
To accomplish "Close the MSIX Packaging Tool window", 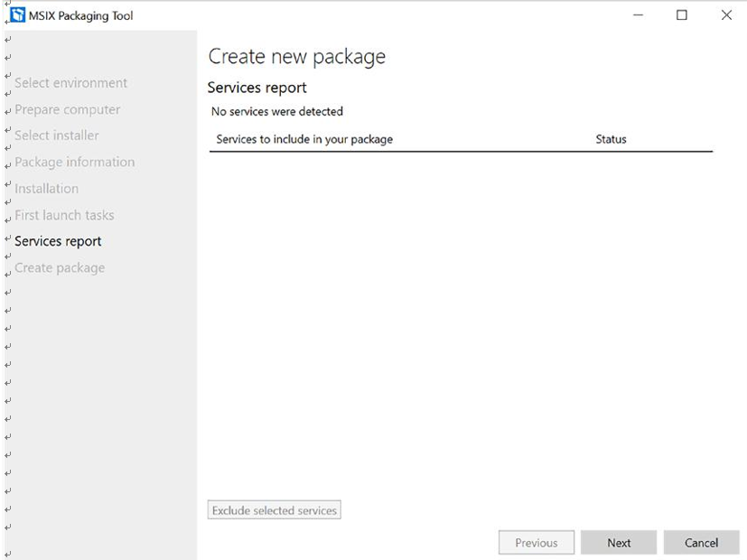I will (726, 15).
